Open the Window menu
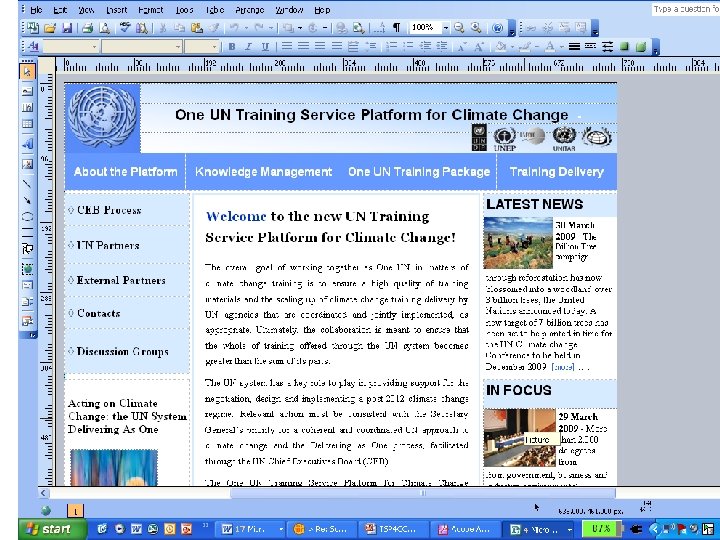 289,10
